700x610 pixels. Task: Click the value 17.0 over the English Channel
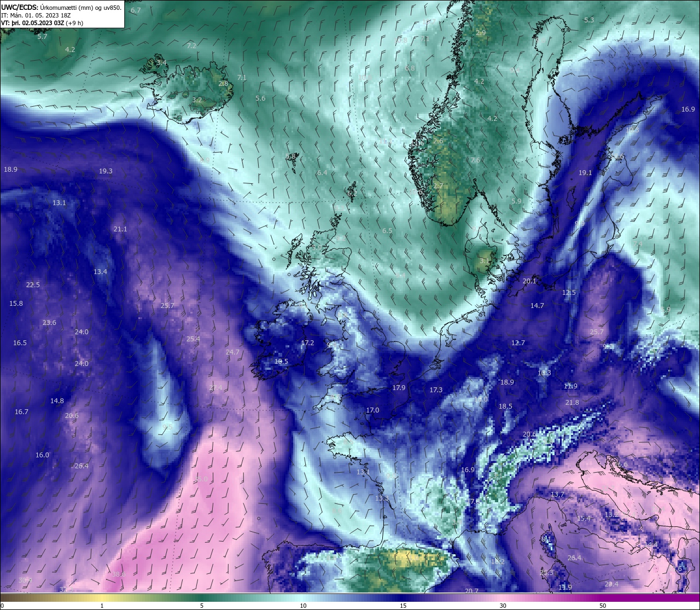[372, 410]
